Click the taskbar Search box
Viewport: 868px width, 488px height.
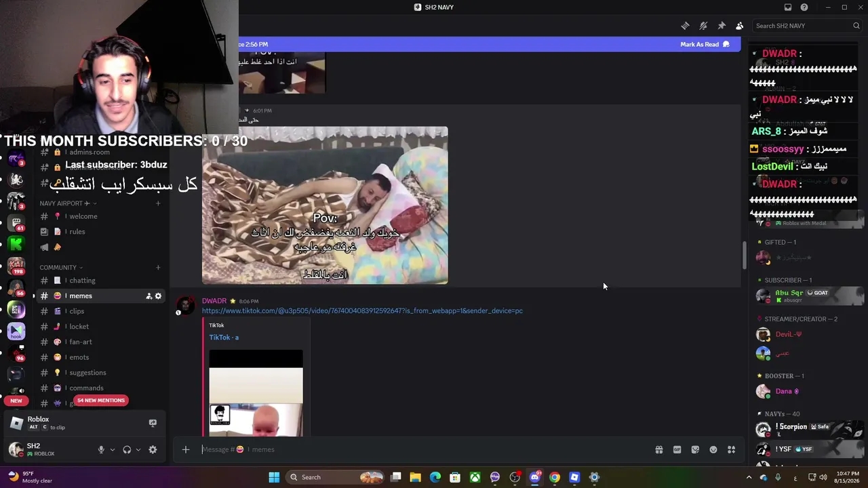[336, 477]
